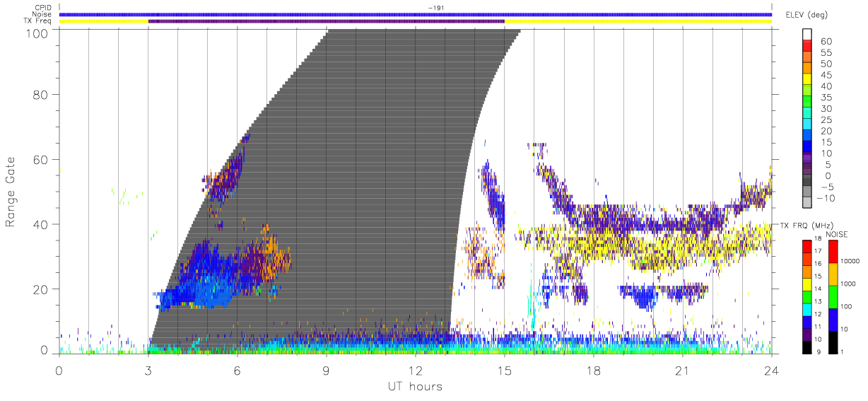Viewport: 868px width, 401px height.
Task: Click the "24" tick on UT hours axis
Action: 772,371
